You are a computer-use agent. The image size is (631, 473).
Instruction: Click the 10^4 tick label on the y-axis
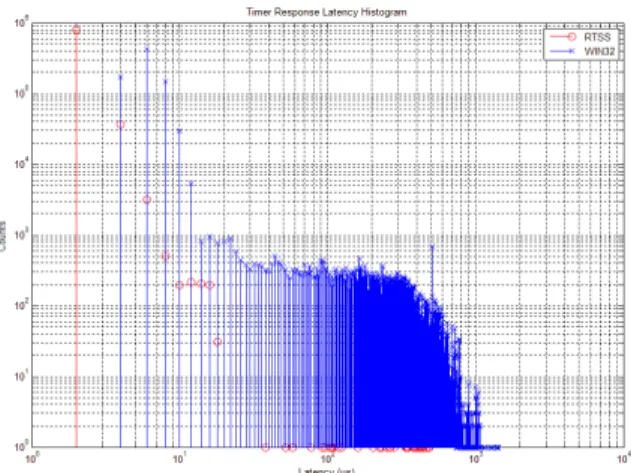[21, 163]
